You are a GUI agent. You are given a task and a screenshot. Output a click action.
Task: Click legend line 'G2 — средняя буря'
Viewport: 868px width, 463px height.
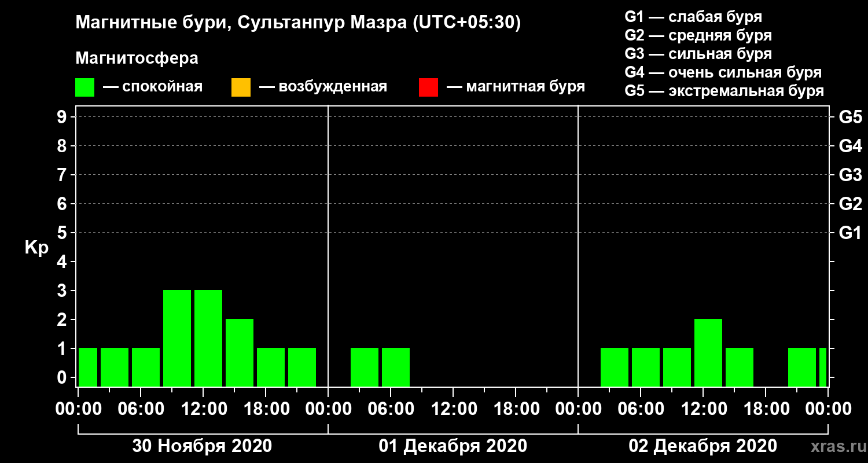point(698,35)
